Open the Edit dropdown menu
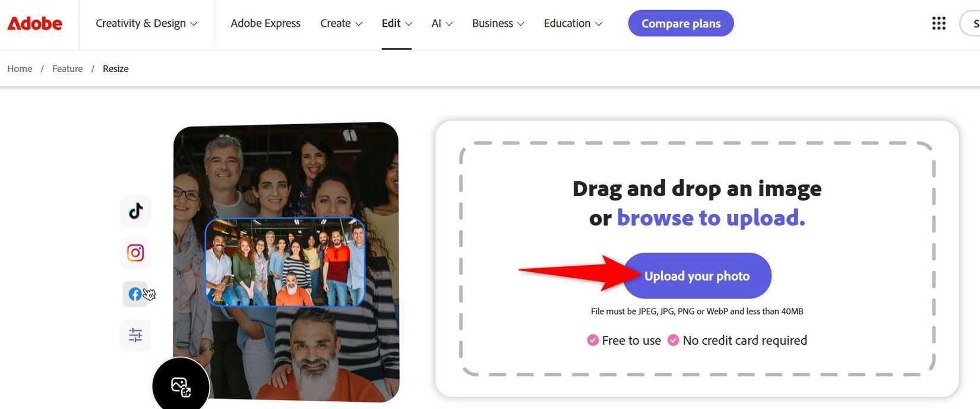980x409 pixels. tap(397, 23)
